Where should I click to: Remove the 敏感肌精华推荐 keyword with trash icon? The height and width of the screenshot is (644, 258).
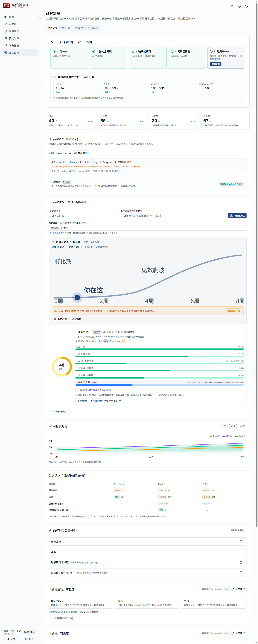coord(241,562)
